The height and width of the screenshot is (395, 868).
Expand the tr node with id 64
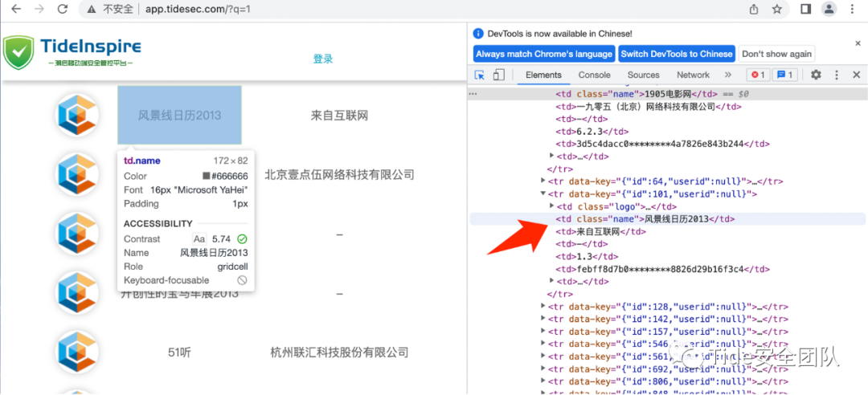coord(543,181)
